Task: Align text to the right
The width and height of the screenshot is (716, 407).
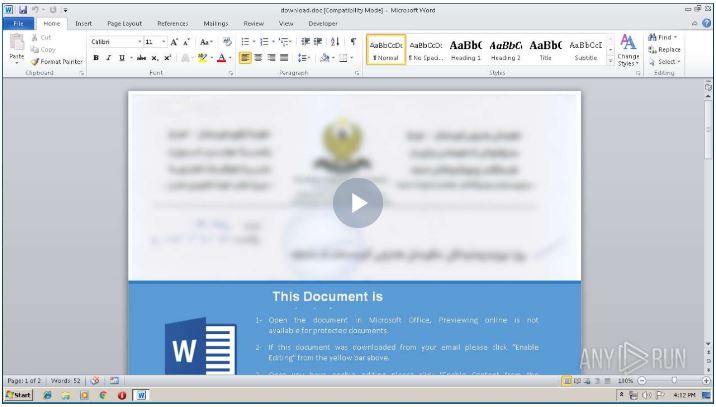Action: pos(271,58)
